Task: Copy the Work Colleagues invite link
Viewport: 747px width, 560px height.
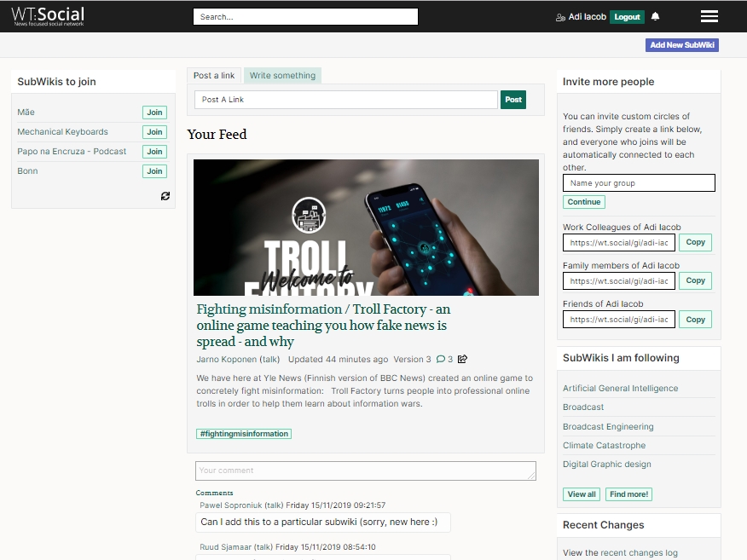Action: tap(695, 242)
